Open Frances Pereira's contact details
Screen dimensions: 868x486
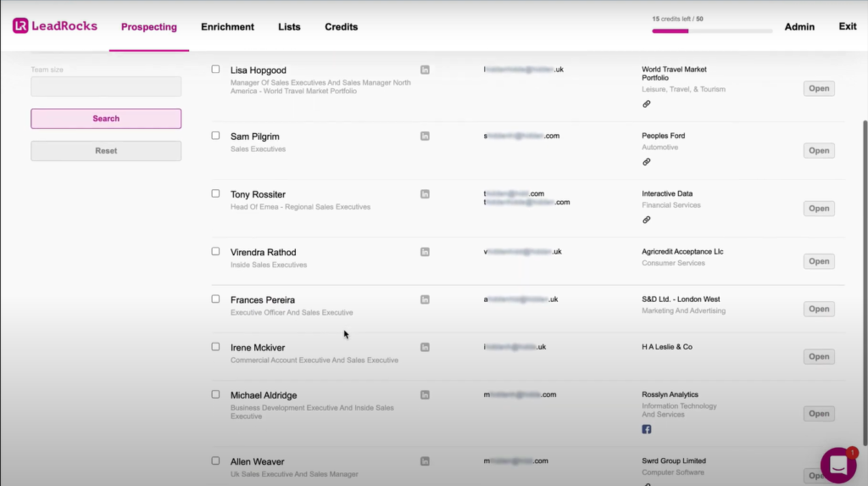819,310
